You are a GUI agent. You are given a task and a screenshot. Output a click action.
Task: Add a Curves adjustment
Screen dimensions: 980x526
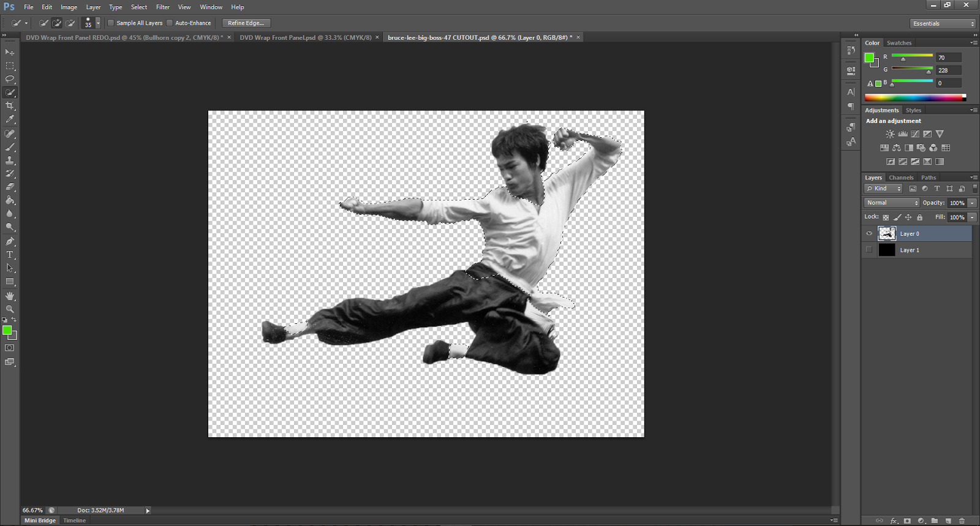click(x=915, y=133)
